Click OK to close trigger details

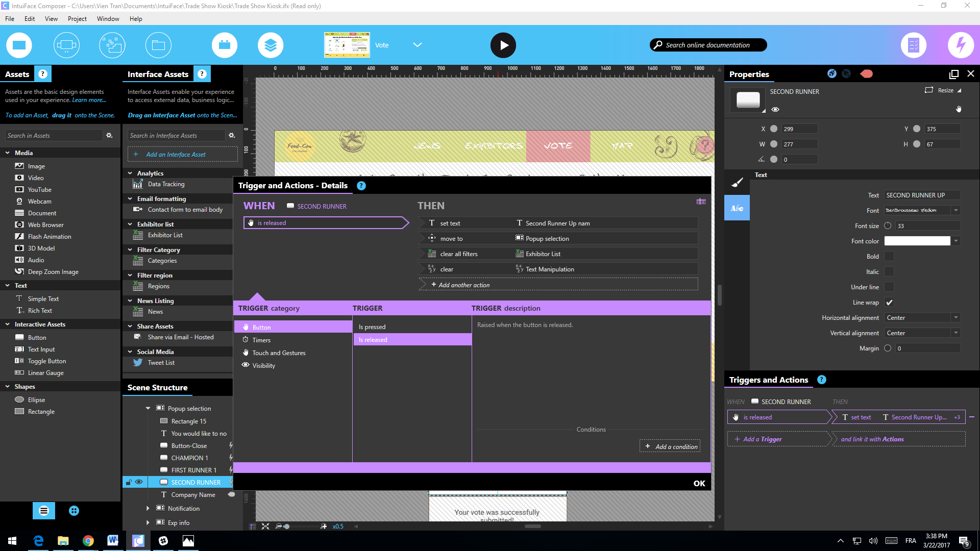click(x=699, y=483)
